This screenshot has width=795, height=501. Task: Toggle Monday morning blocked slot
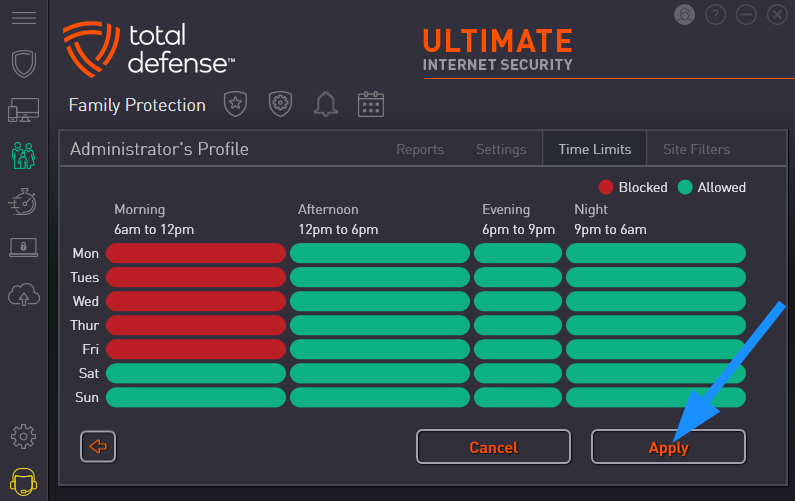click(x=196, y=253)
